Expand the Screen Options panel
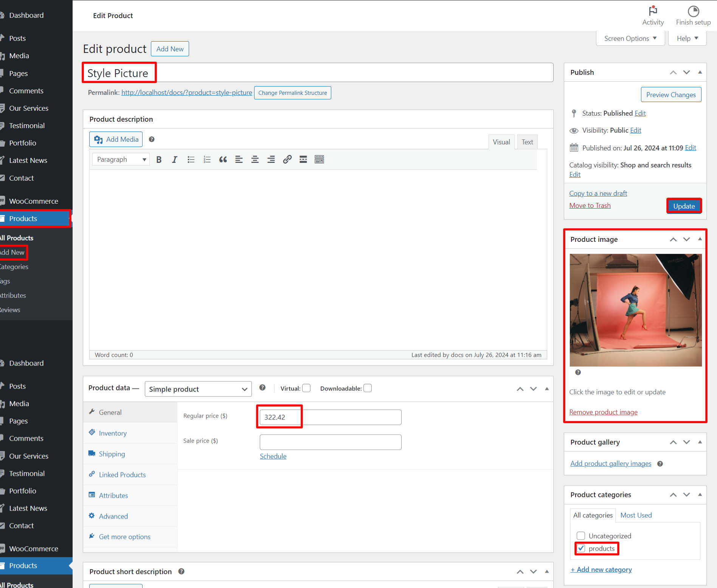This screenshot has width=717, height=588. 630,39
